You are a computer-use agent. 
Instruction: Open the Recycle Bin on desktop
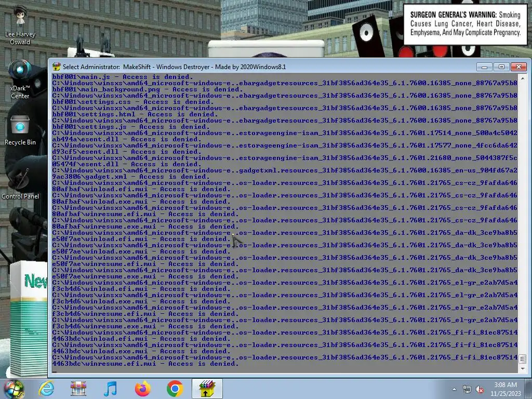tap(20, 130)
